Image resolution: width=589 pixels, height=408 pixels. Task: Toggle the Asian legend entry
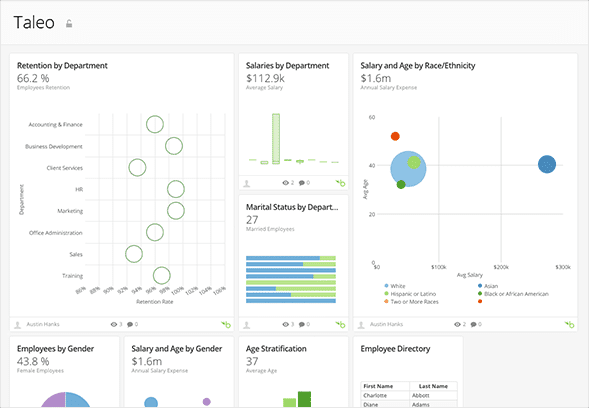coord(488,286)
